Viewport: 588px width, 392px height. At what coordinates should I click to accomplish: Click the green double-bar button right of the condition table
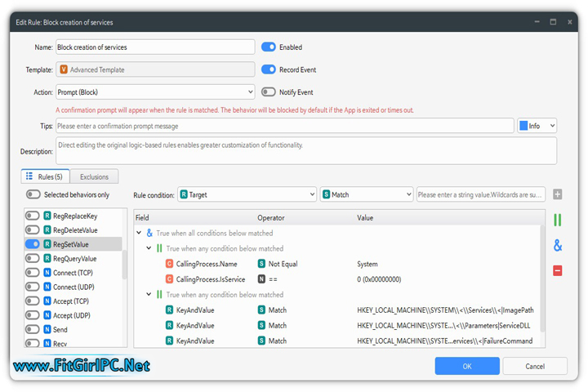558,220
